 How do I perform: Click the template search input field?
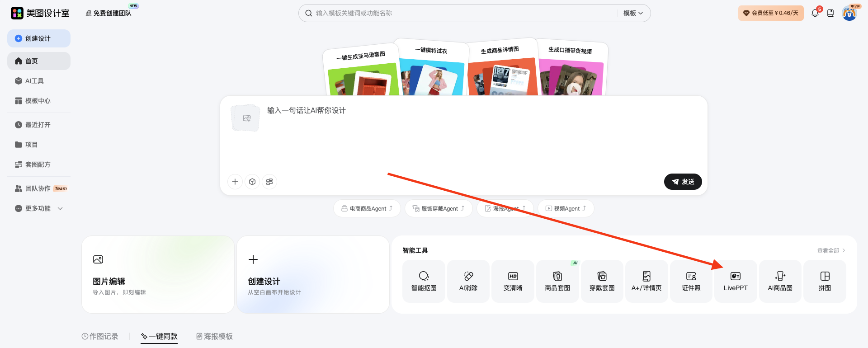(x=466, y=13)
